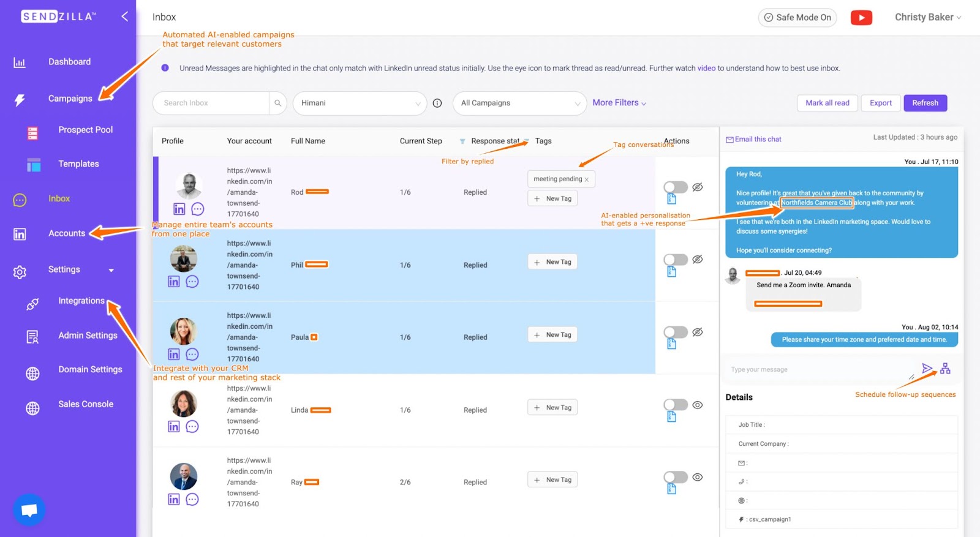980x537 pixels.
Task: Open Campaigns in the sidebar
Action: pyautogui.click(x=70, y=99)
